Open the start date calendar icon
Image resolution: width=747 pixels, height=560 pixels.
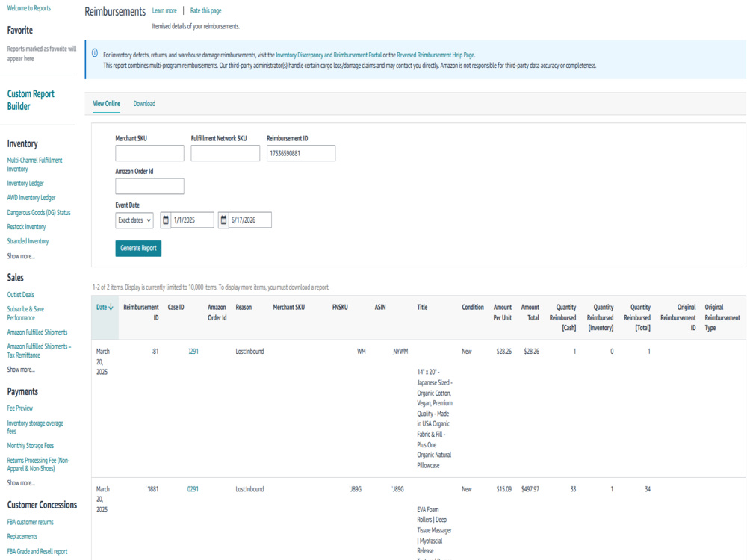tap(166, 220)
